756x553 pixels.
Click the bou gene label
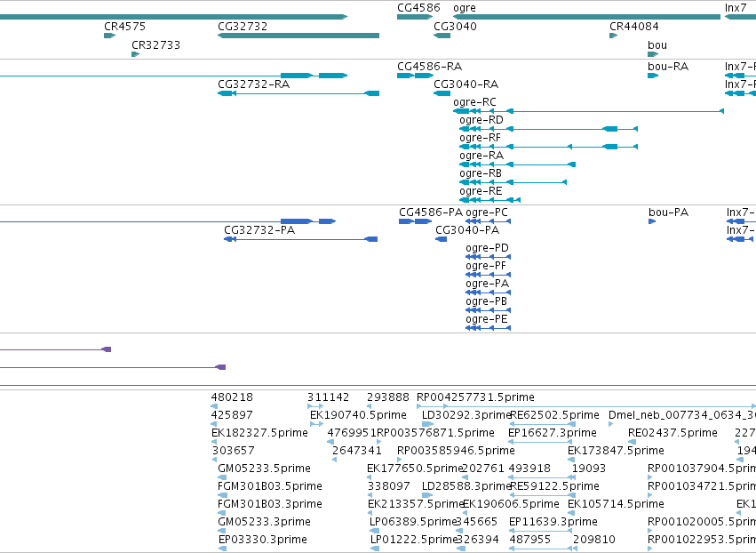click(657, 45)
